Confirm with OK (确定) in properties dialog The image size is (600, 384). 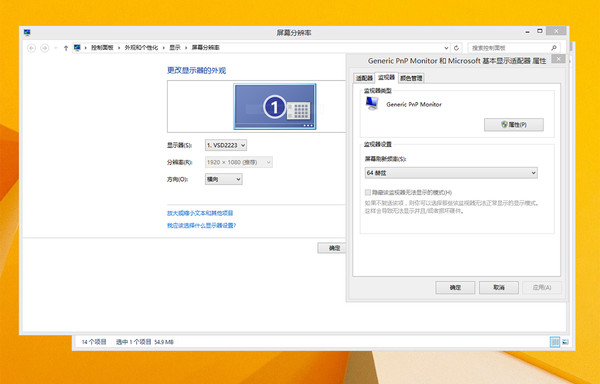pos(455,287)
